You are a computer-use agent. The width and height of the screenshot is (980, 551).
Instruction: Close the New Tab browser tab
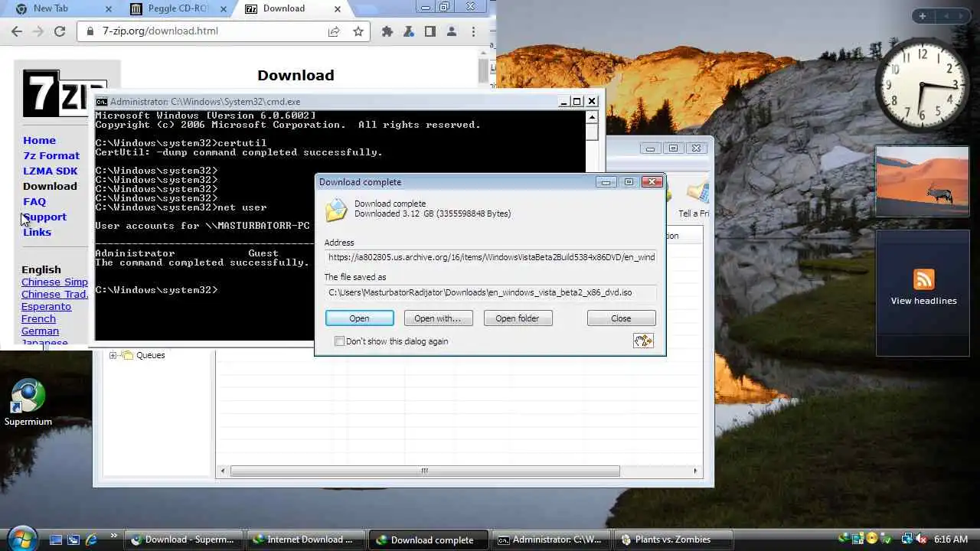tap(108, 9)
